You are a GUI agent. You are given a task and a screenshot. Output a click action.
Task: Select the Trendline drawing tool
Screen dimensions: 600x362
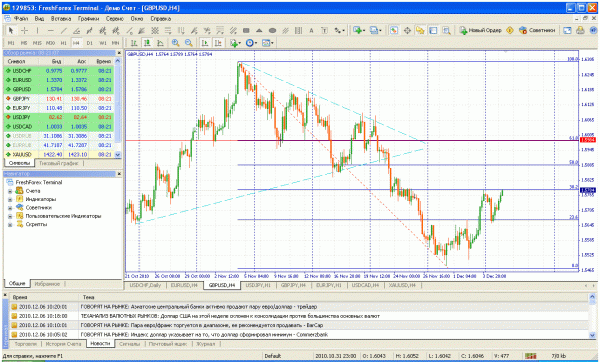(64, 30)
